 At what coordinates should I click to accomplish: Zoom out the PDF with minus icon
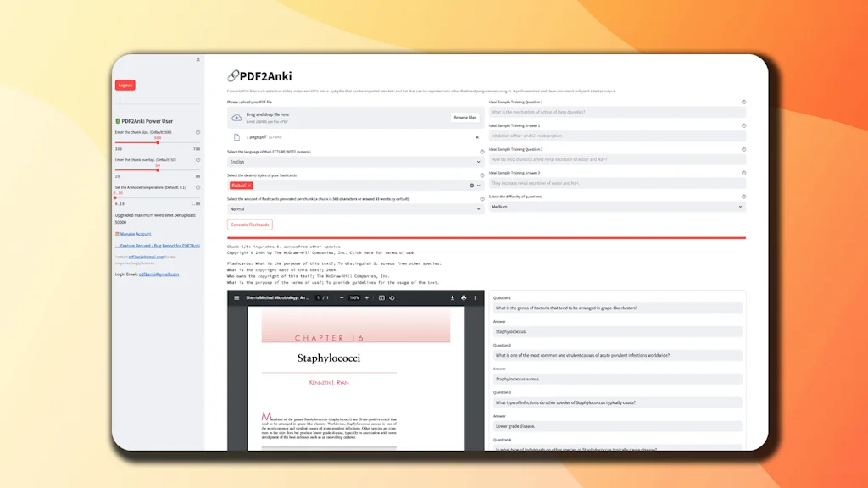(x=342, y=298)
